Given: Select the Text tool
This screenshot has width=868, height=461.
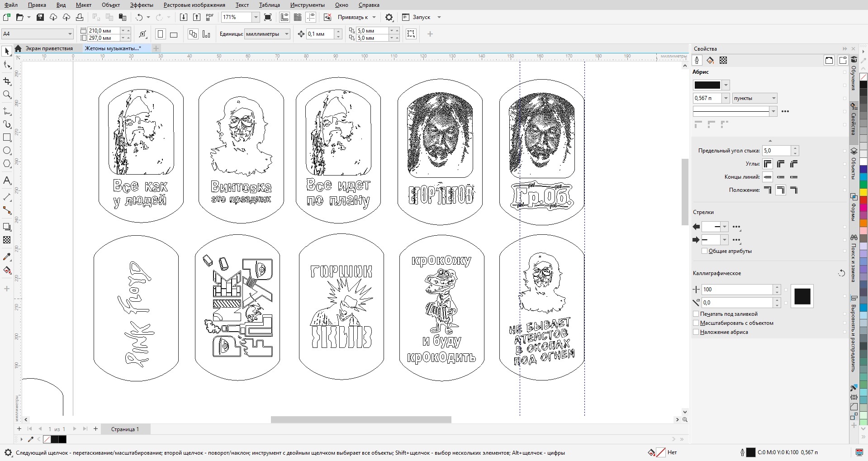Looking at the screenshot, I should (7, 181).
